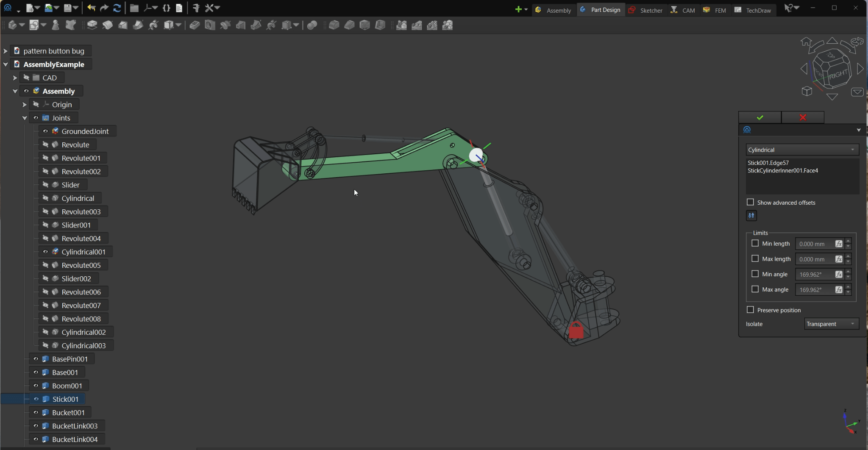This screenshot has height=450, width=868.
Task: Click the refresh/recompute icon
Action: tap(117, 8)
